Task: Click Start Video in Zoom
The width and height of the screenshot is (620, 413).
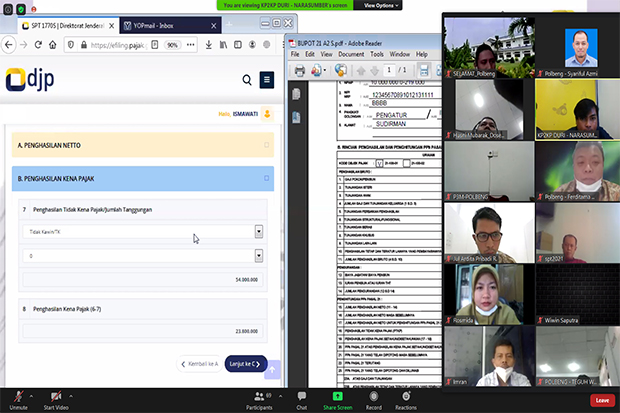Action: point(56,400)
